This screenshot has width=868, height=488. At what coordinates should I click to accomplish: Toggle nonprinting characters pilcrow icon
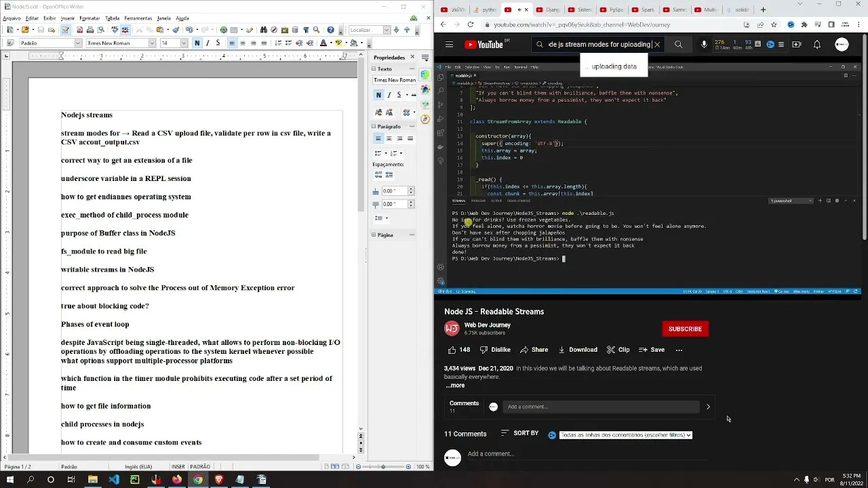click(x=306, y=30)
